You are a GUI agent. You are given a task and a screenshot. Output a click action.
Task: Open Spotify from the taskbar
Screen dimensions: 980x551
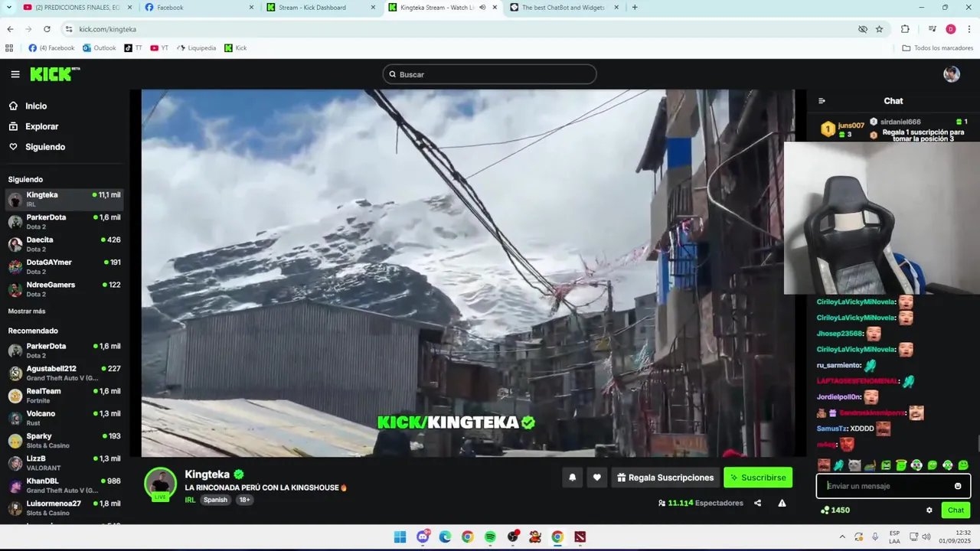click(x=490, y=537)
